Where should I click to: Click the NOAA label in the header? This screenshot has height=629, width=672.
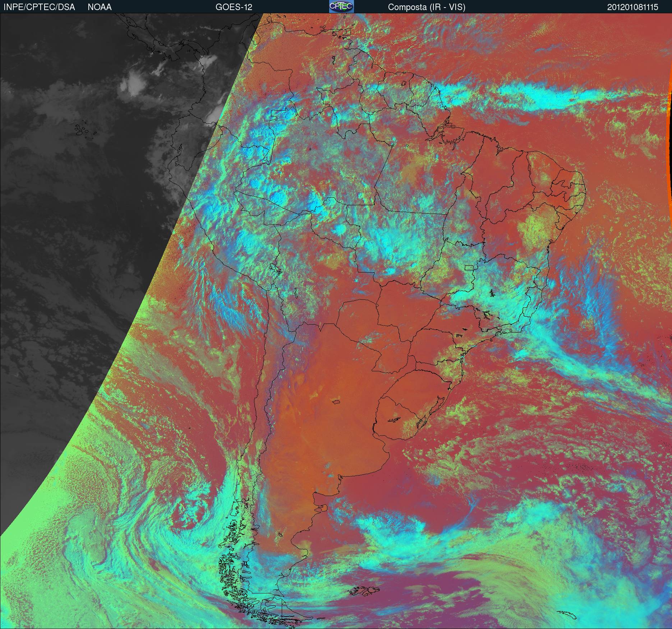pos(100,7)
